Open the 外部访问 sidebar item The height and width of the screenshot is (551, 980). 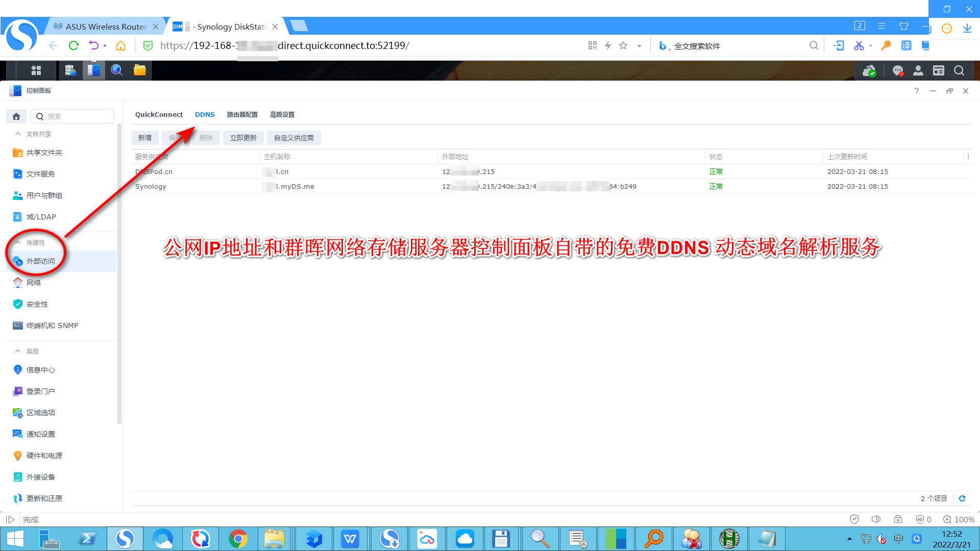pyautogui.click(x=41, y=261)
